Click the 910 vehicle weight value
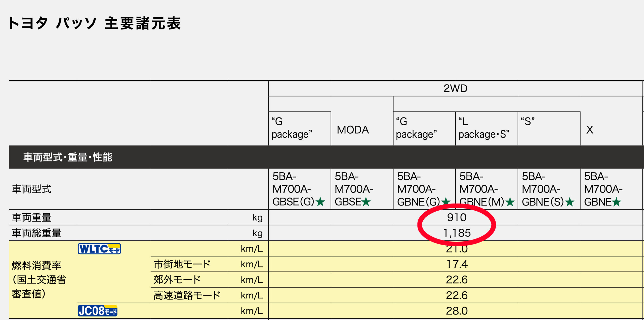 tap(457, 218)
